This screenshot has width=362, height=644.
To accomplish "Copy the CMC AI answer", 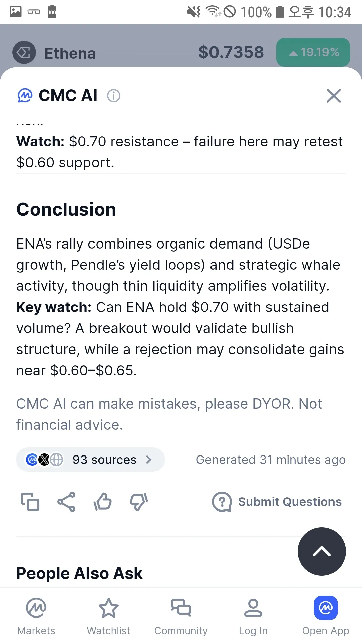I will pyautogui.click(x=30, y=502).
